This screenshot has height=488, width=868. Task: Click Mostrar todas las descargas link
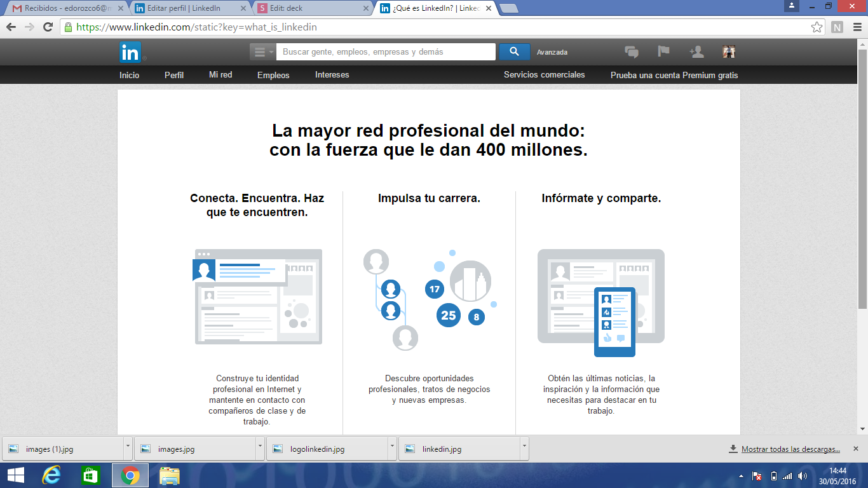tap(790, 449)
